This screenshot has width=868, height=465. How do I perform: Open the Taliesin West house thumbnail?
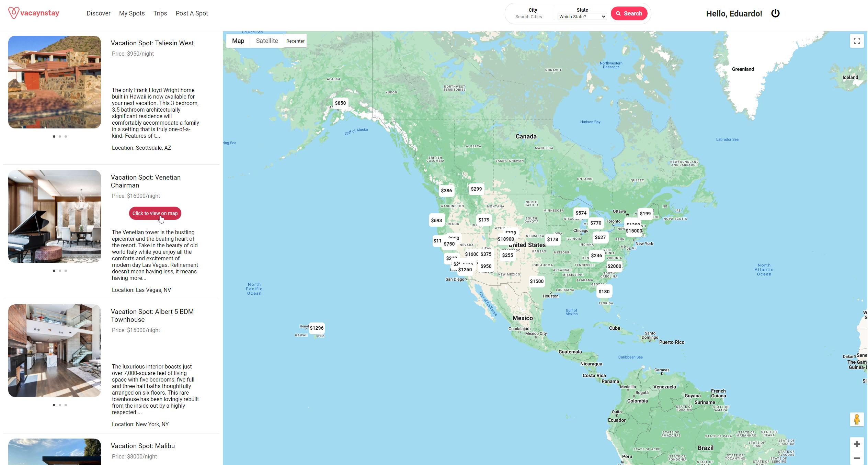click(x=55, y=82)
